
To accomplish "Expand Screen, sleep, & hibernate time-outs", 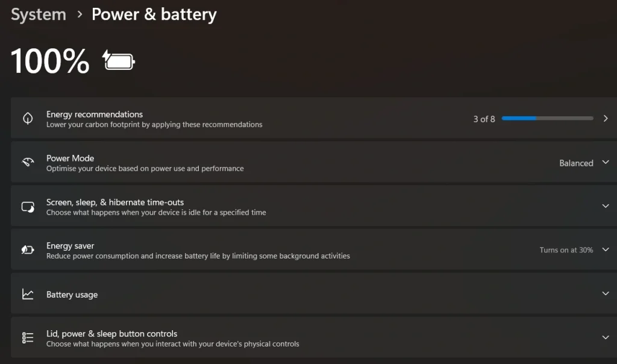I will click(606, 206).
